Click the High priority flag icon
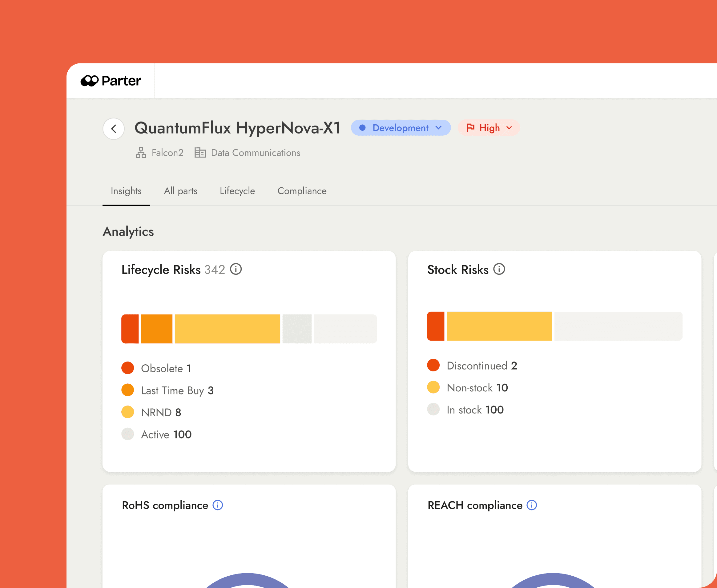 click(470, 128)
